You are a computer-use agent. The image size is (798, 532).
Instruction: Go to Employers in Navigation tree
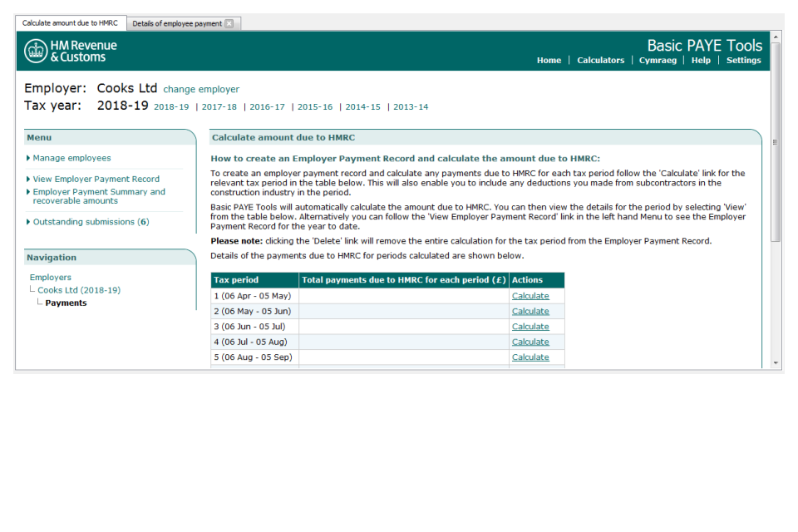click(51, 277)
